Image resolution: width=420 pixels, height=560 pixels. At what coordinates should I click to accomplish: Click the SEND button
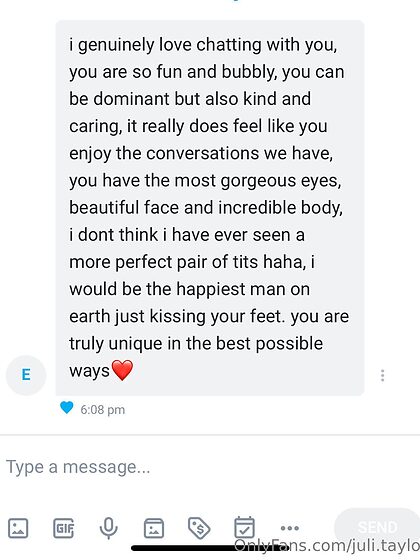pos(377,527)
